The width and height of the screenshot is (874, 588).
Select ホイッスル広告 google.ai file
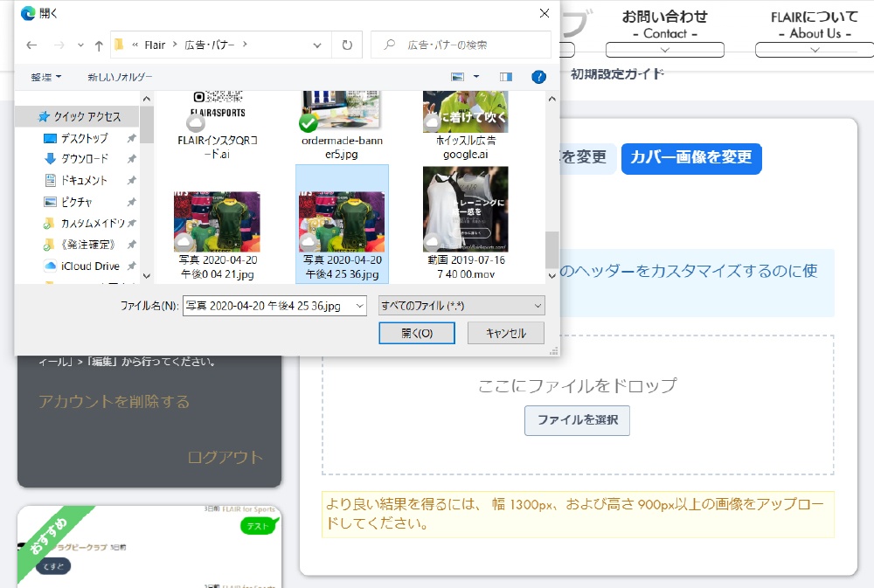click(466, 126)
